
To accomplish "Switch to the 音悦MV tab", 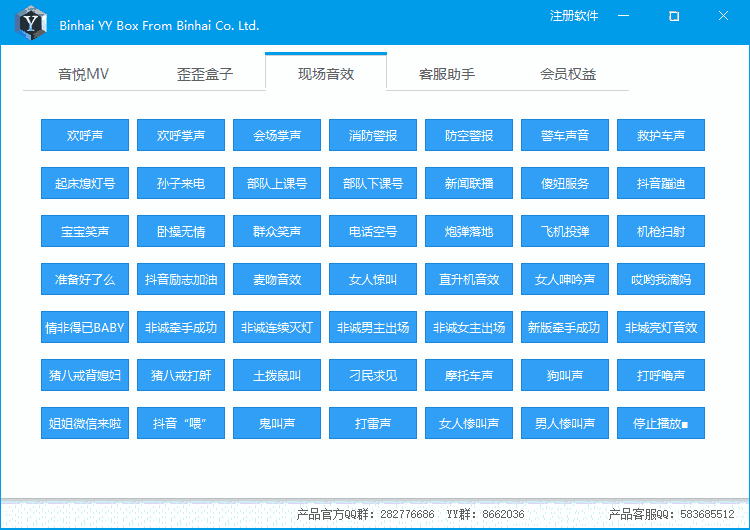I will 83,74.
